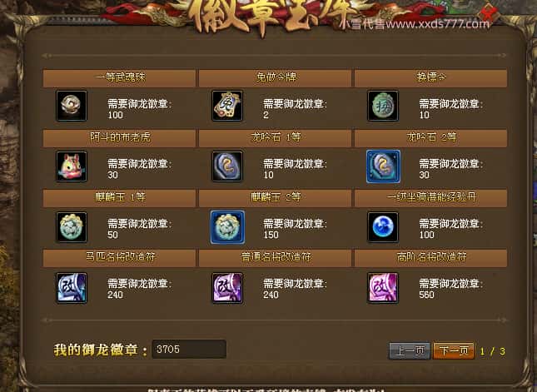The height and width of the screenshot is (392, 537).
Task: Select the 马匹名将改造符 scroll icon
Action: pos(72,288)
